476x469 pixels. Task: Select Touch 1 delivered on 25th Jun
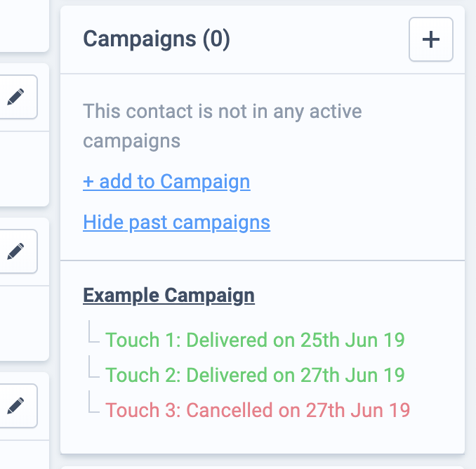click(x=255, y=340)
